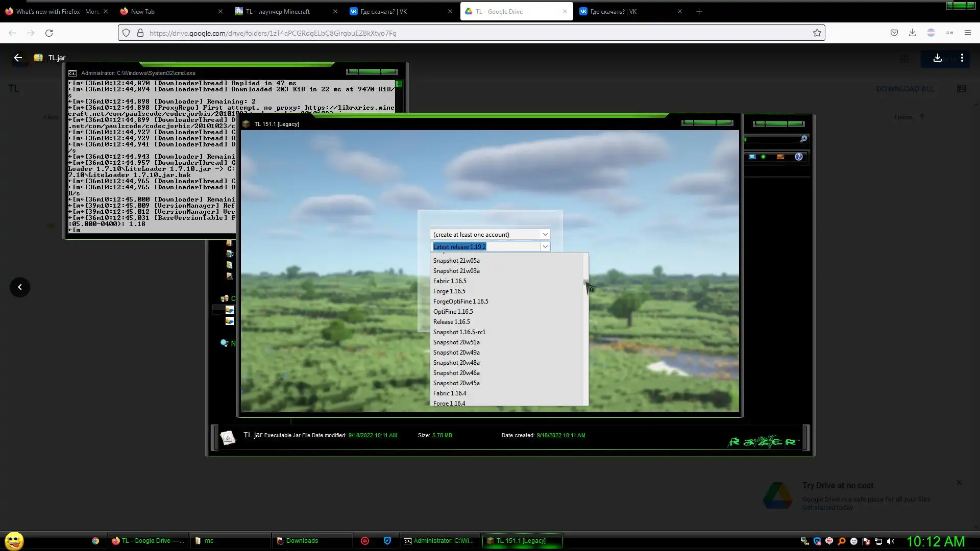Viewport: 980px width, 551px height.
Task: Click the Google Drive download icon
Action: 937,58
